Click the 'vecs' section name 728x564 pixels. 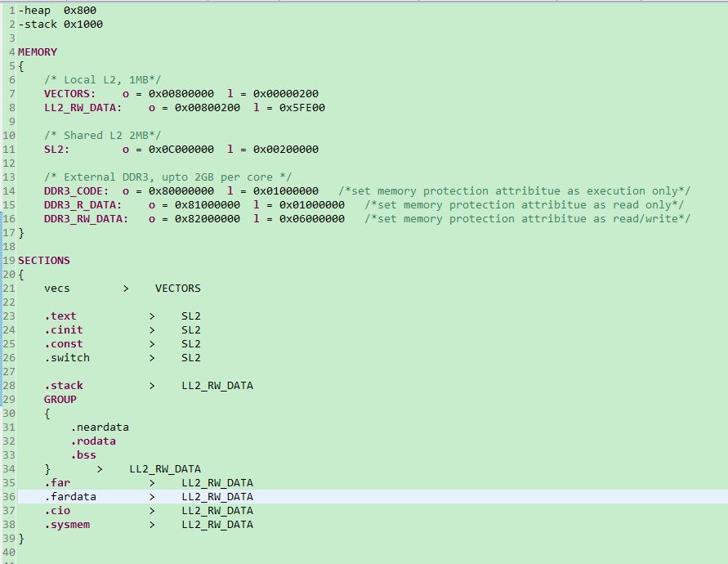pos(57,289)
